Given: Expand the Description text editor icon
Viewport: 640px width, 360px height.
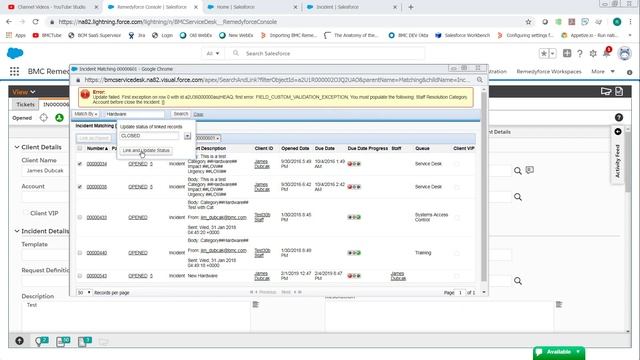Looking at the screenshot, I should pyautogui.click(x=256, y=304).
